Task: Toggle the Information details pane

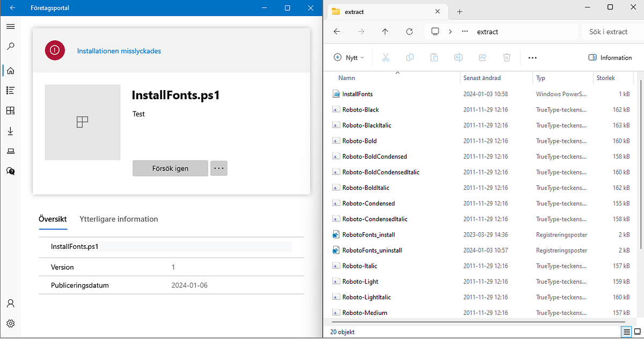Action: pos(610,57)
